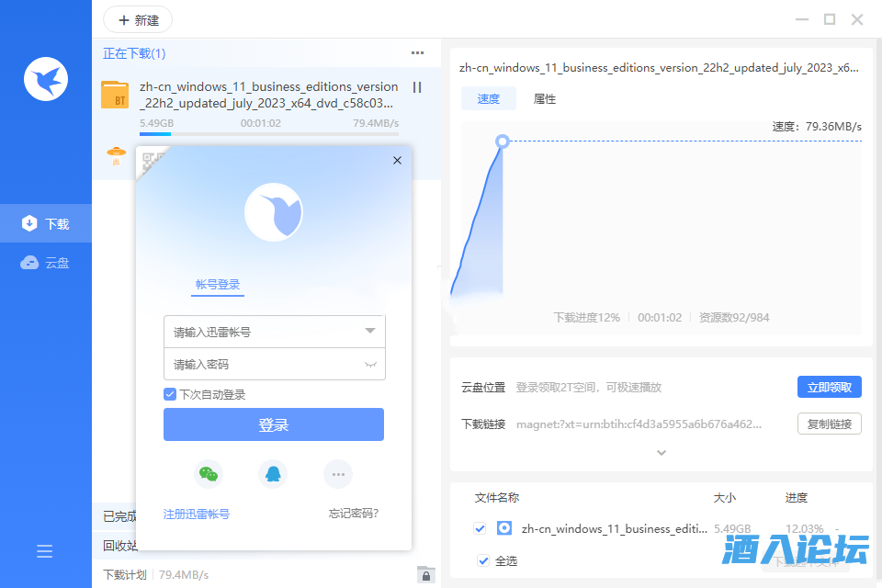
Task: Switch to QR code login corner
Action: 152,162
